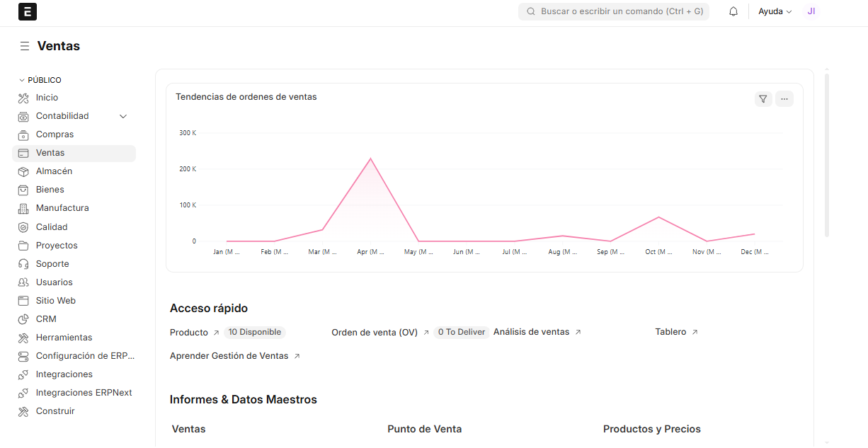Click the Soporte headset icon
Viewport: 868px width, 448px height.
click(23, 264)
